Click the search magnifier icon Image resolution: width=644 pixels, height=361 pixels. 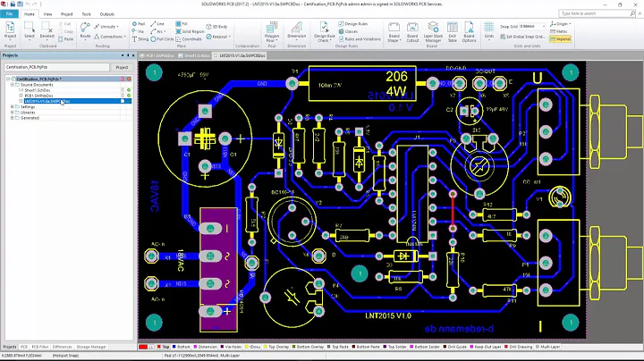click(632, 13)
